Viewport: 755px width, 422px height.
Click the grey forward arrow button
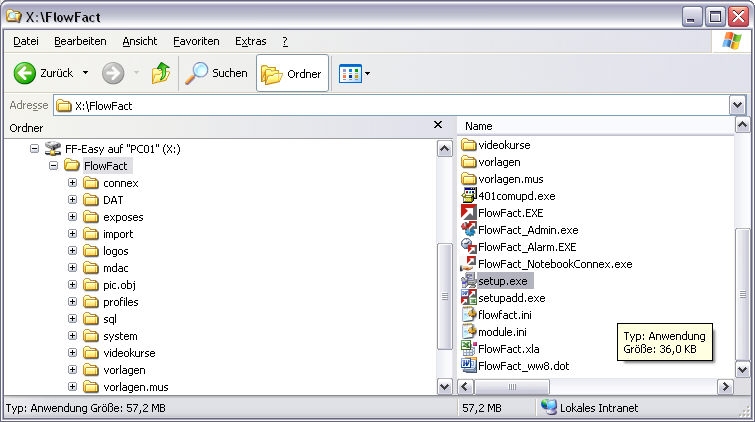coord(113,73)
